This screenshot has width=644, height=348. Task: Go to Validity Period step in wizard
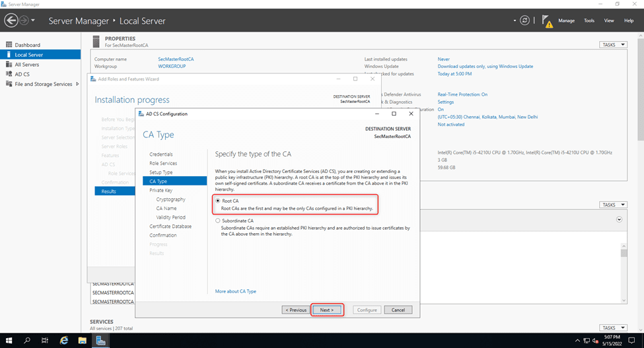(x=171, y=217)
